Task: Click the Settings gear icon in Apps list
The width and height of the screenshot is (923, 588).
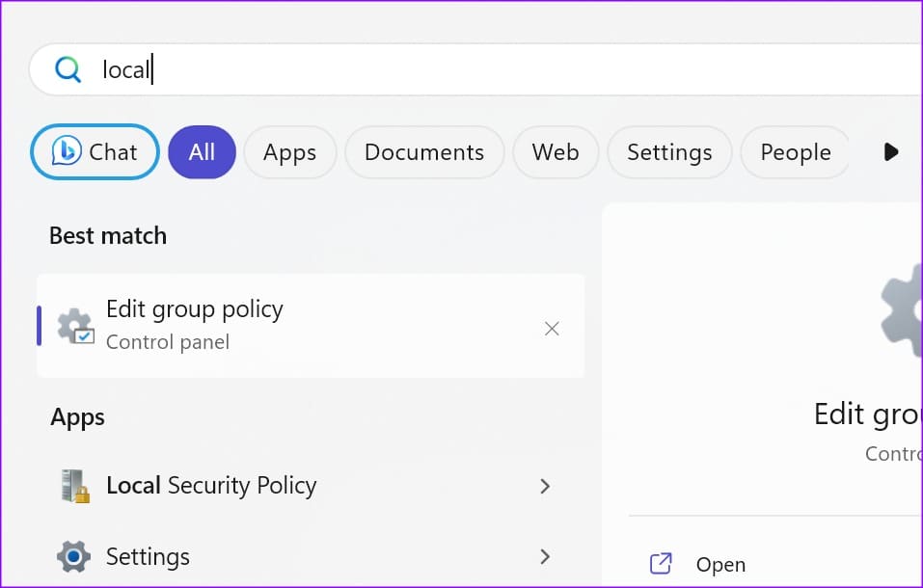Action: coord(73,556)
